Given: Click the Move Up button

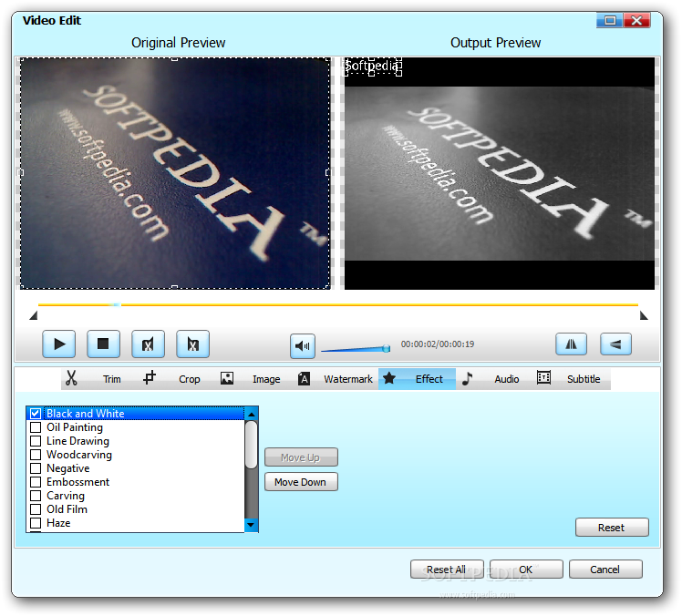Looking at the screenshot, I should point(301,457).
